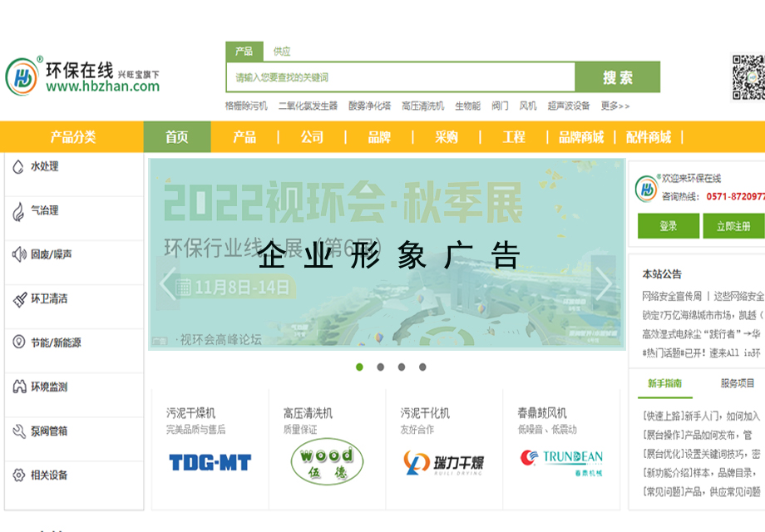Show next banner with right arrow

(603, 283)
